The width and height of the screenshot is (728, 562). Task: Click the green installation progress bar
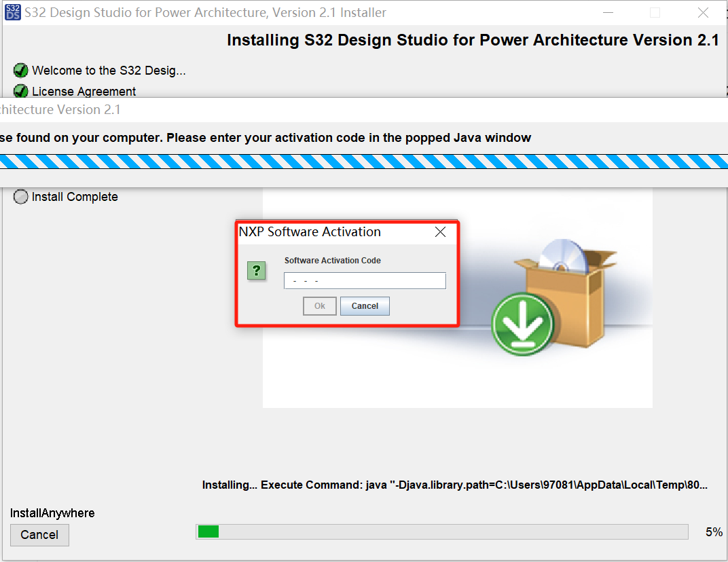[441, 532]
